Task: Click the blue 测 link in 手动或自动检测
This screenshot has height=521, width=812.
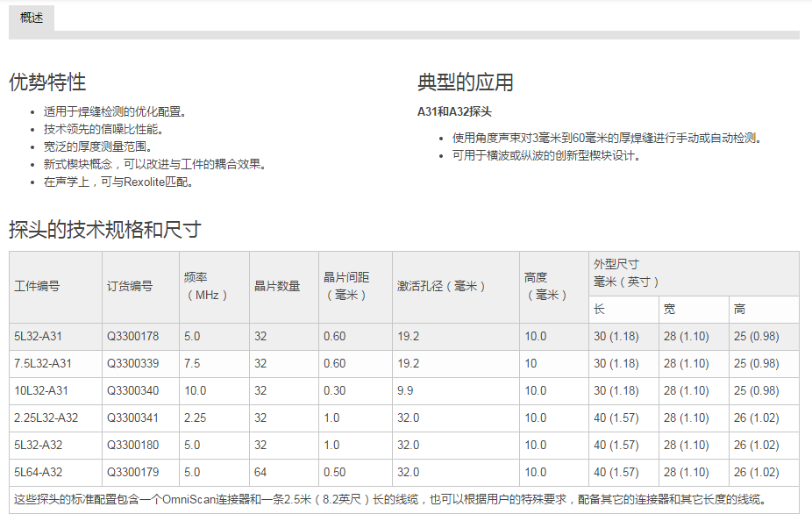Action: [750, 138]
